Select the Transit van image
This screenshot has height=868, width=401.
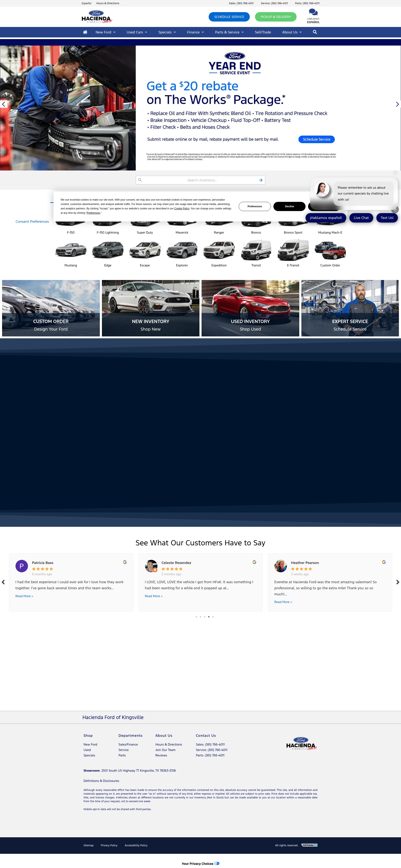(256, 250)
